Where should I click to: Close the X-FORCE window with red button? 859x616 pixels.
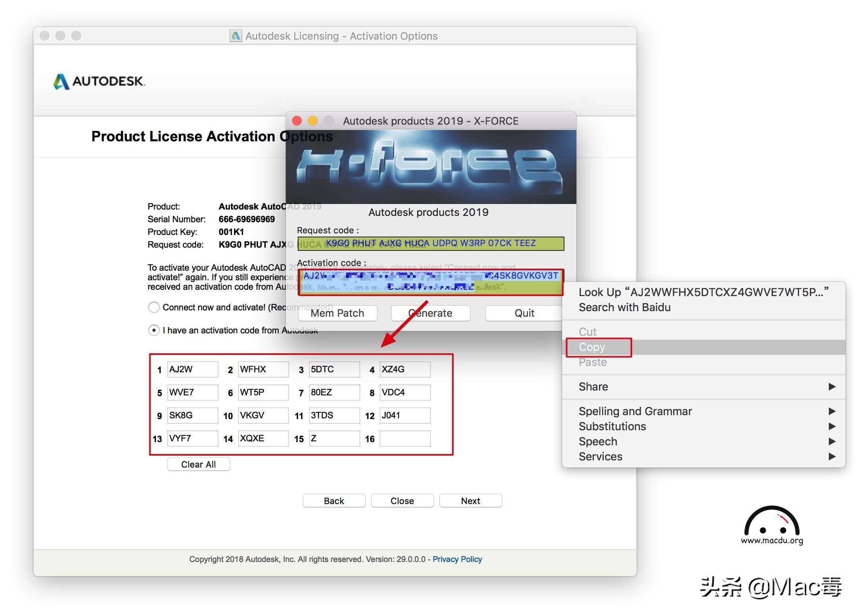[x=297, y=121]
